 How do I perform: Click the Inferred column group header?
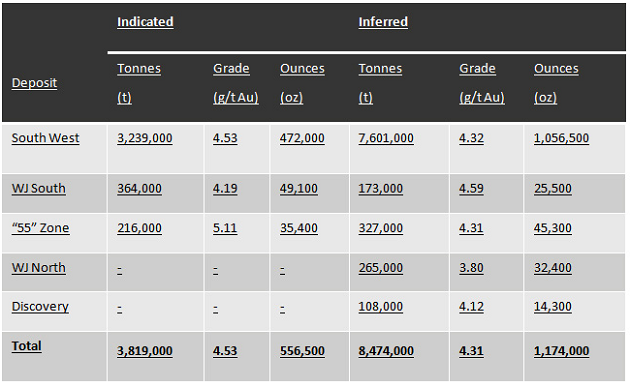pyautogui.click(x=383, y=22)
